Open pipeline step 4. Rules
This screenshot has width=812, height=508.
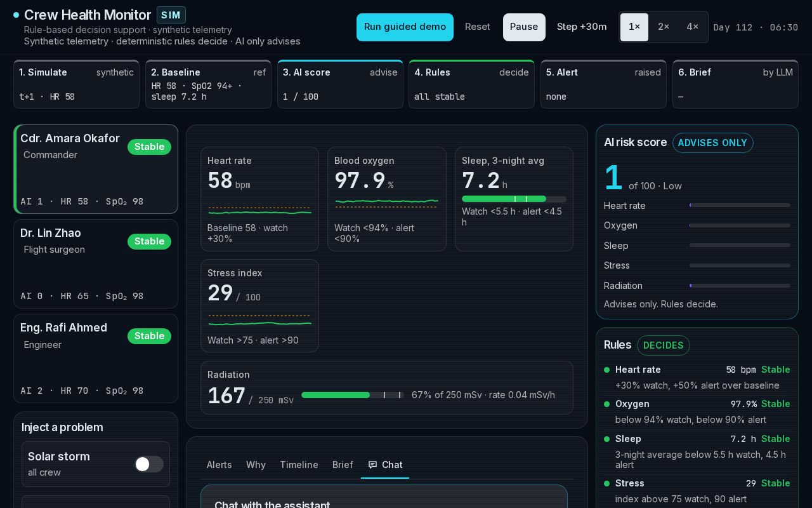[x=471, y=84]
